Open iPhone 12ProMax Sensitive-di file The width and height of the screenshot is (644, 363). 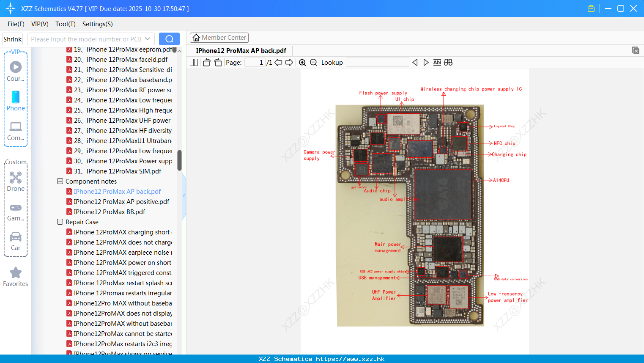coord(119,69)
